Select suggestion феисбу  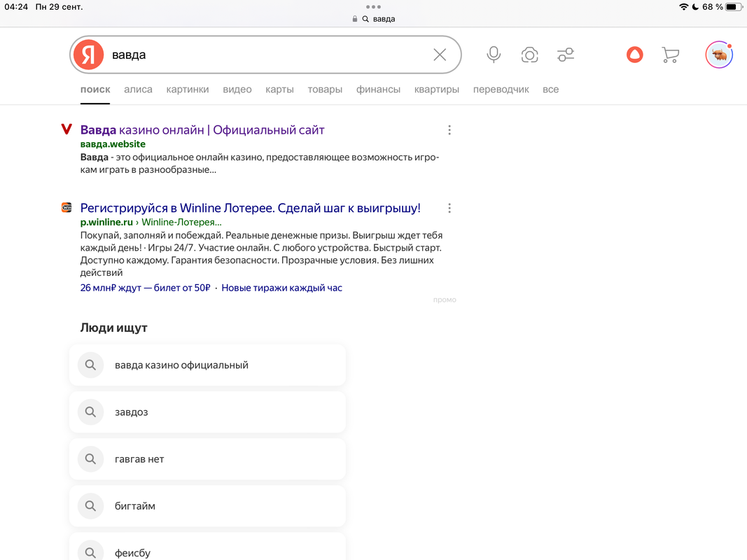tap(208, 547)
